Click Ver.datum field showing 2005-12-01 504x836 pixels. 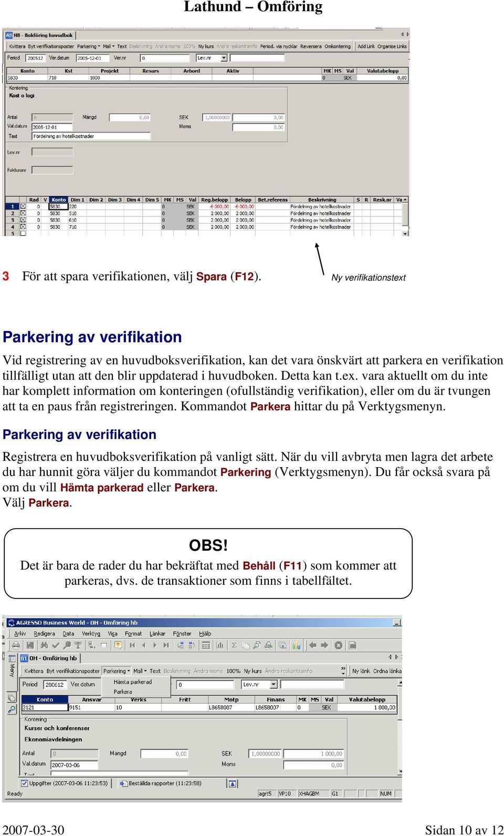coord(93,58)
